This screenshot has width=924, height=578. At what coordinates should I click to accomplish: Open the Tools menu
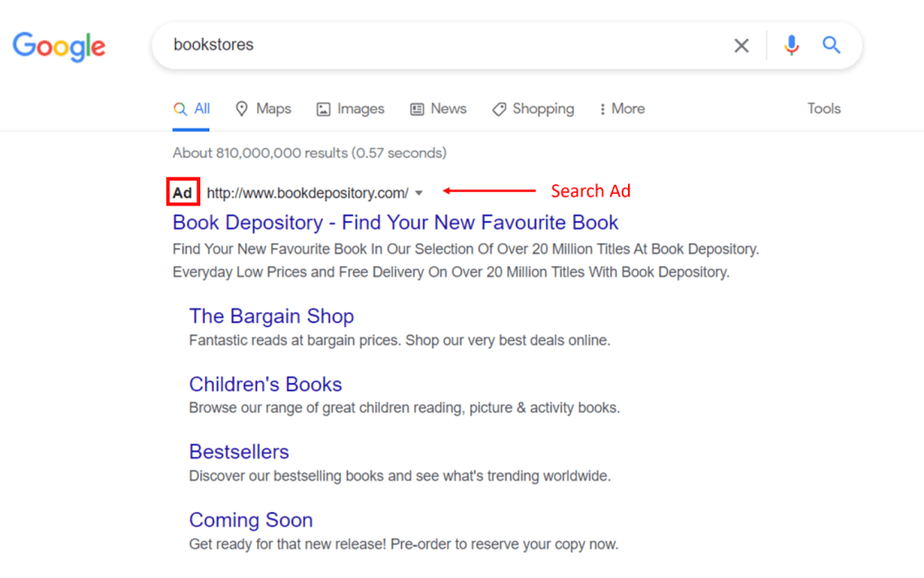[823, 108]
